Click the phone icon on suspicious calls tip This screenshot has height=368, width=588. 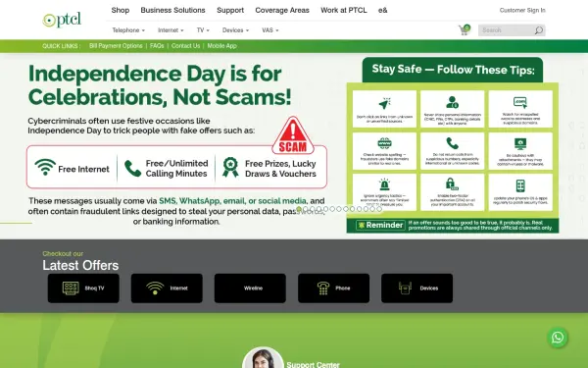click(x=452, y=143)
